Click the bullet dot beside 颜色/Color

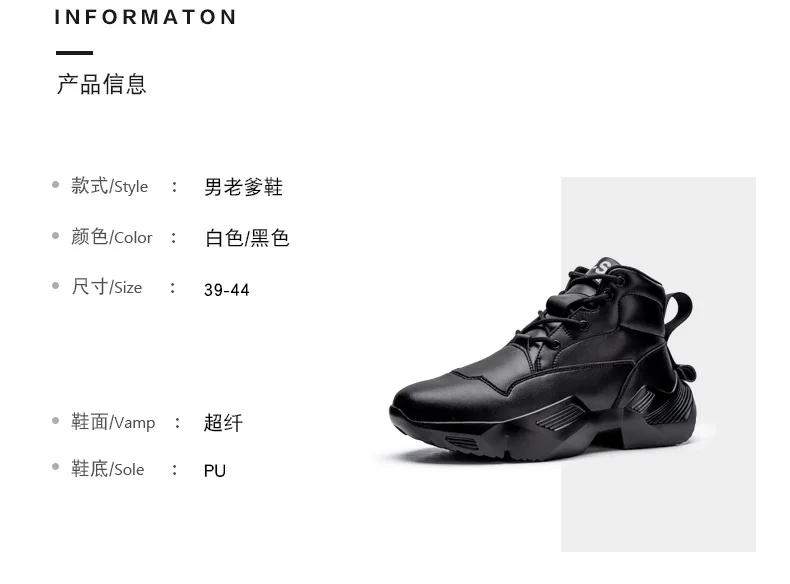pyautogui.click(x=55, y=235)
